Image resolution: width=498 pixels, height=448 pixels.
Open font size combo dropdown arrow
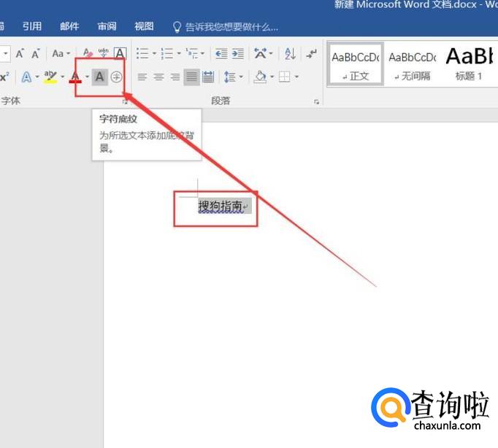point(5,53)
